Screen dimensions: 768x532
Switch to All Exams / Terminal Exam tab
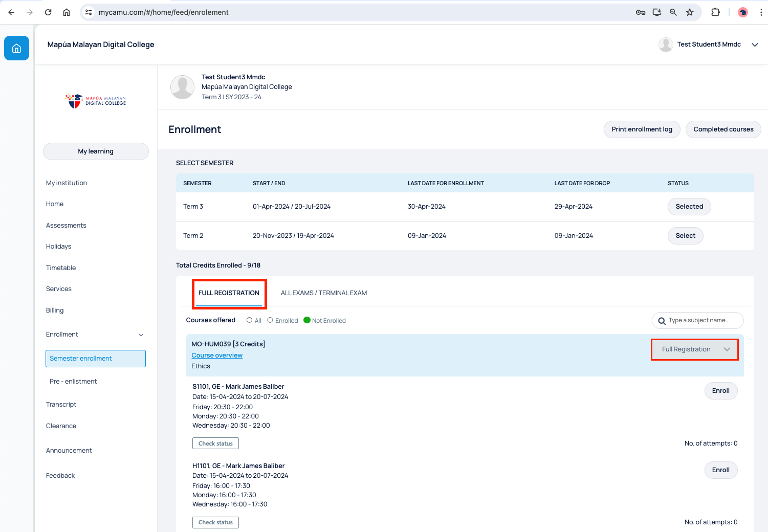click(323, 293)
